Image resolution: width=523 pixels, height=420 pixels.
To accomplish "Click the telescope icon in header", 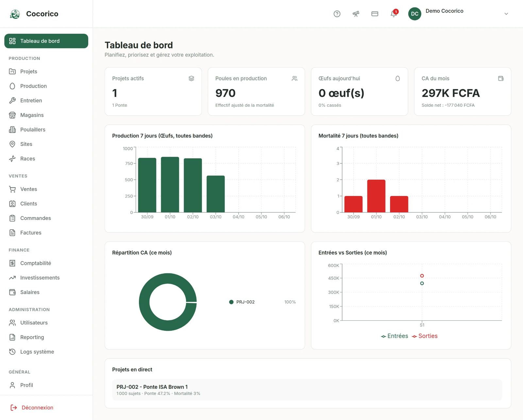I will tap(356, 14).
